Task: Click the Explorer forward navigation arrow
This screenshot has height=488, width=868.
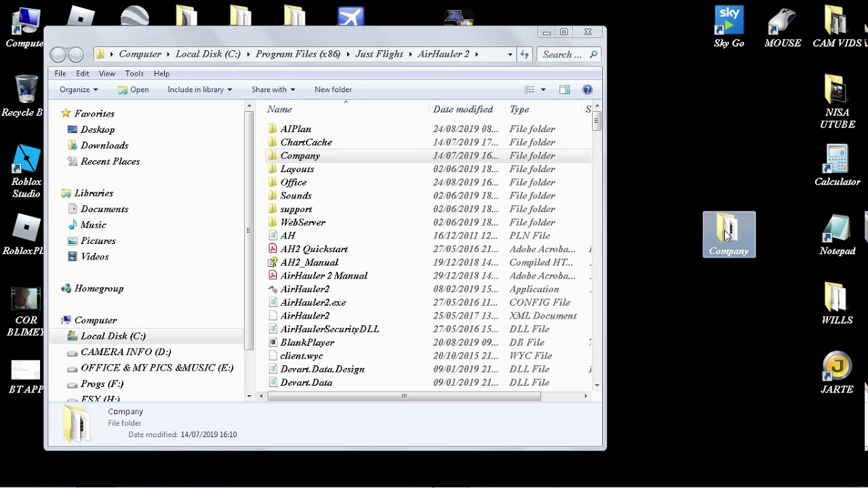Action: pos(76,54)
